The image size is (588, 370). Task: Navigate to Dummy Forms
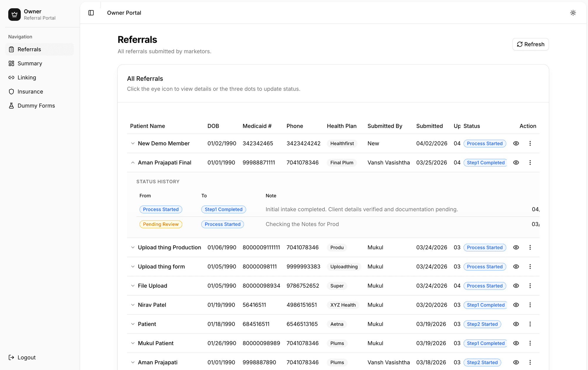coord(36,105)
